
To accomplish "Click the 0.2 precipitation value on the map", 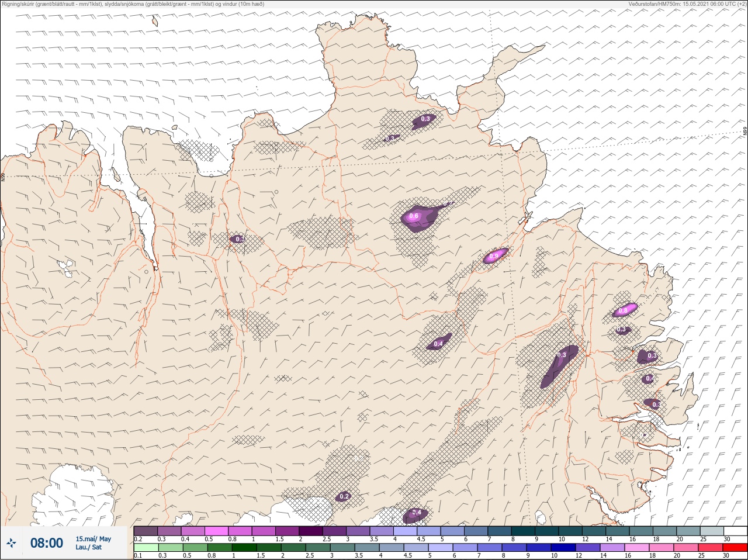I will click(344, 496).
